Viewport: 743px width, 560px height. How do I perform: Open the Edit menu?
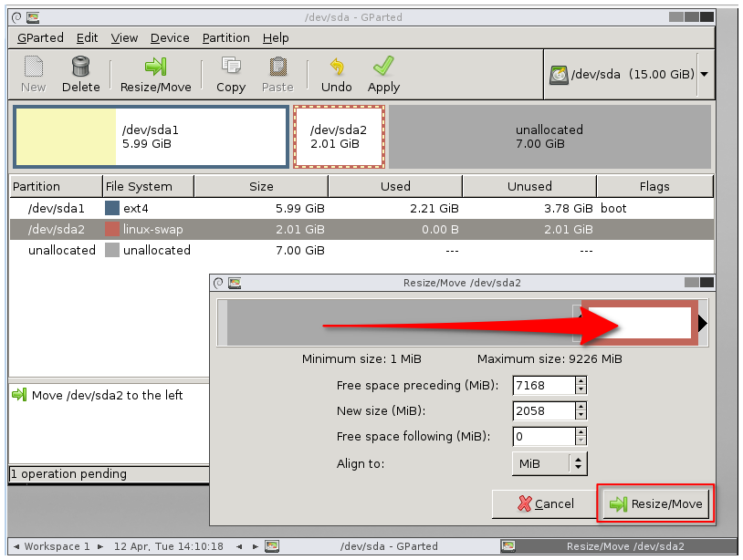click(88, 38)
